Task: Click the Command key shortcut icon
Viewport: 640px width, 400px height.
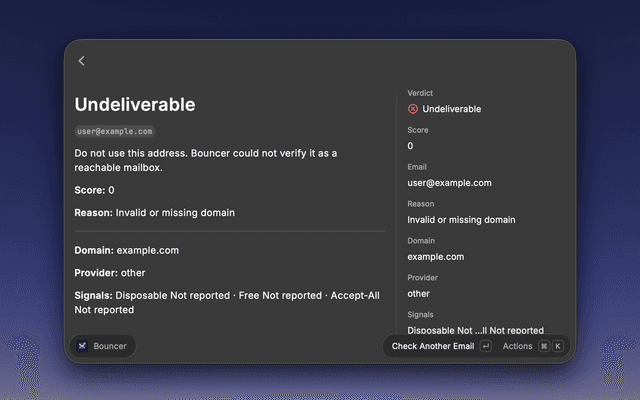Action: [544, 346]
